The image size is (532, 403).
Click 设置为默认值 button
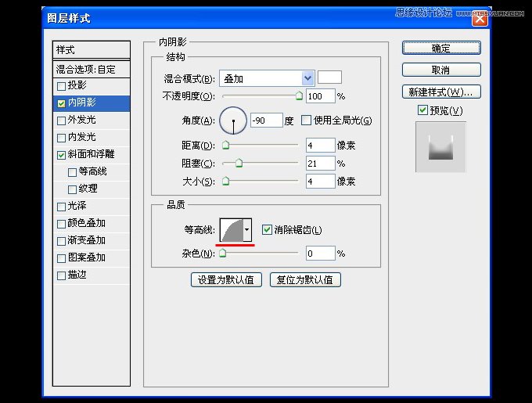click(226, 280)
